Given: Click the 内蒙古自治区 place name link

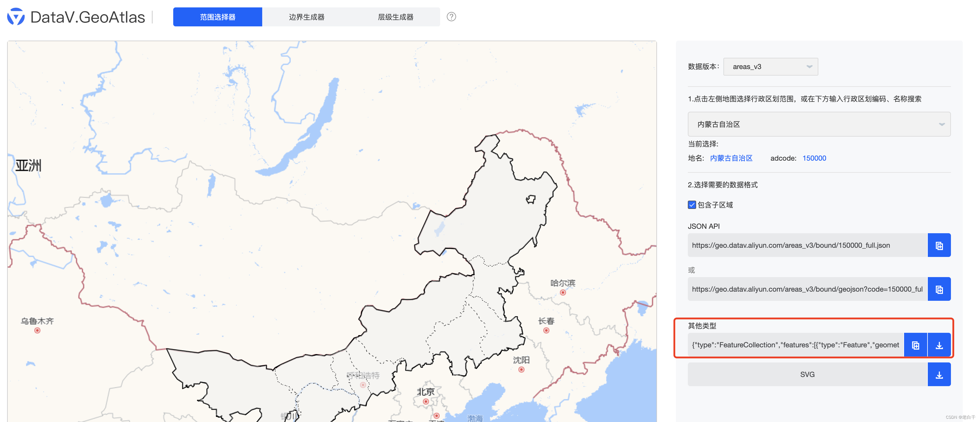Looking at the screenshot, I should point(731,158).
